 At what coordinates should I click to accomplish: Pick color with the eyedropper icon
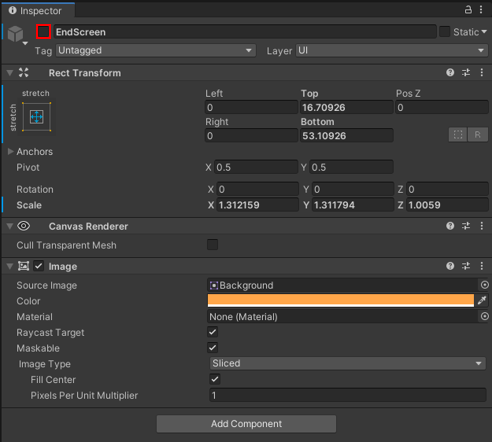click(x=482, y=300)
